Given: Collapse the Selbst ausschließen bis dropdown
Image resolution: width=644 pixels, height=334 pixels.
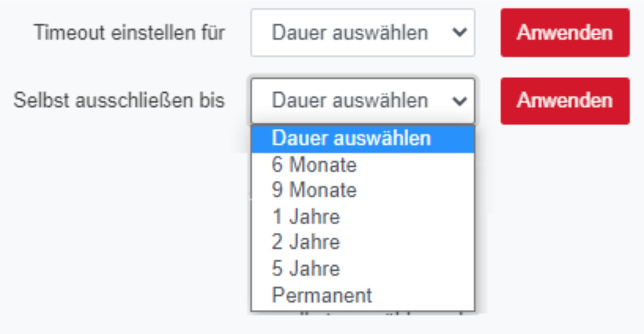Looking at the screenshot, I should 362,101.
